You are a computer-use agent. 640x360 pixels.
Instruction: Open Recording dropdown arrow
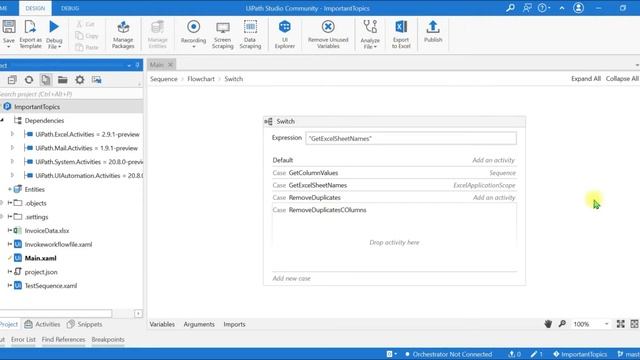pyautogui.click(x=193, y=47)
